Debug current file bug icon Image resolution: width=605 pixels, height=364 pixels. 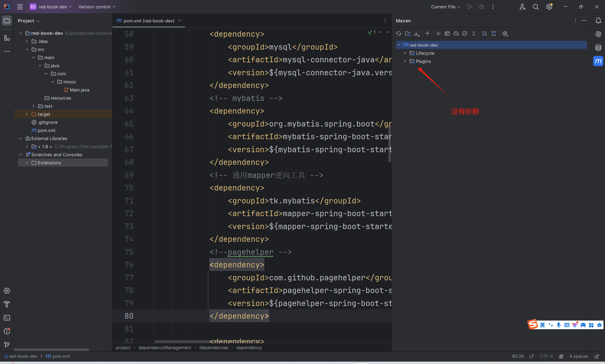coord(481,7)
